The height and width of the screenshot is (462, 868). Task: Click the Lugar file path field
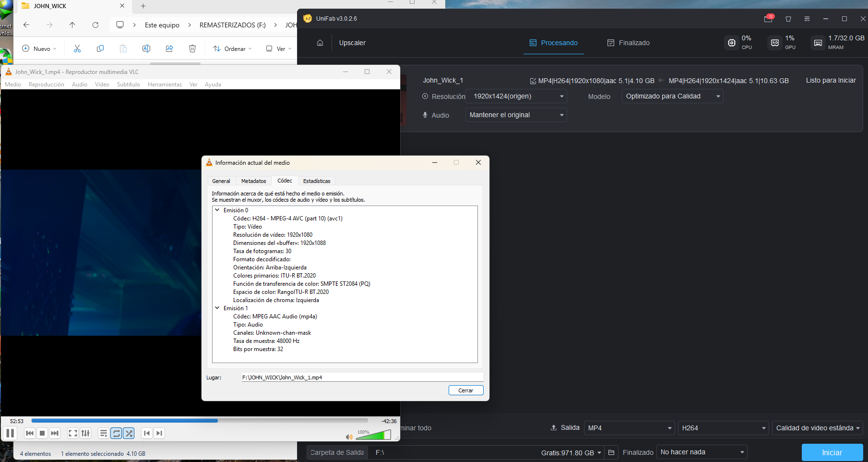[x=362, y=377]
